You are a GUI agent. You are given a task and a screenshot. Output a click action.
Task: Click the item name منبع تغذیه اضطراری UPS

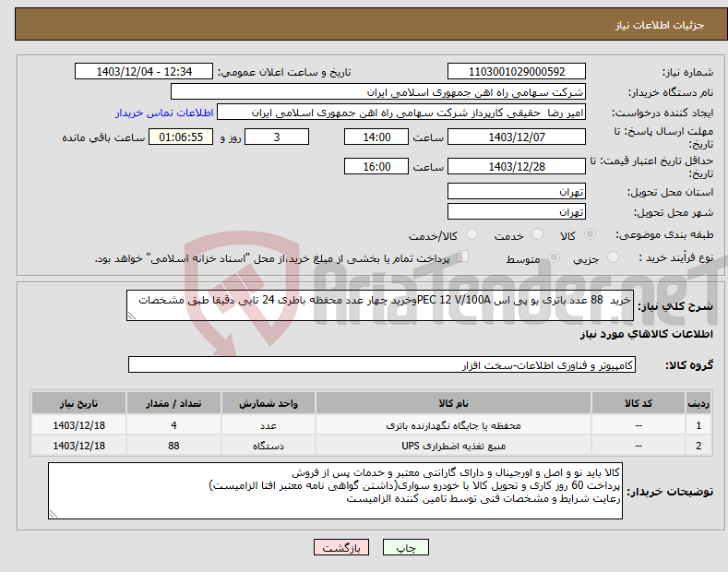click(453, 447)
